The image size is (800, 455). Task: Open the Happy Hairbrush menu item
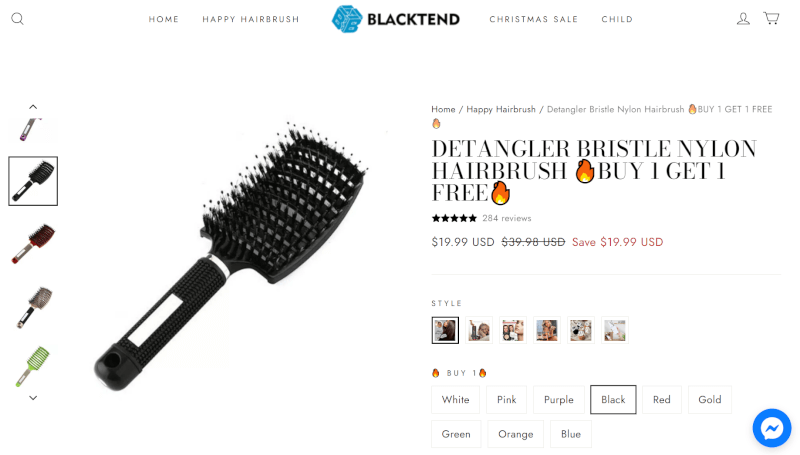pos(251,19)
